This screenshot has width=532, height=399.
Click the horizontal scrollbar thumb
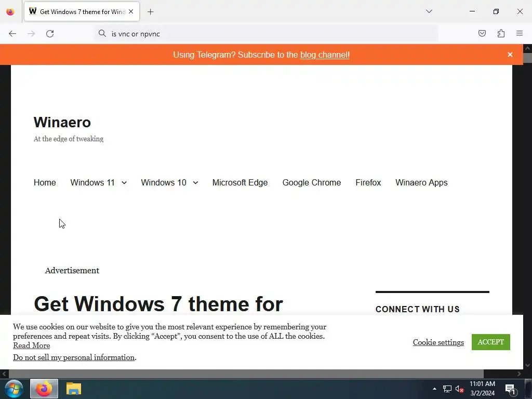tap(246, 374)
